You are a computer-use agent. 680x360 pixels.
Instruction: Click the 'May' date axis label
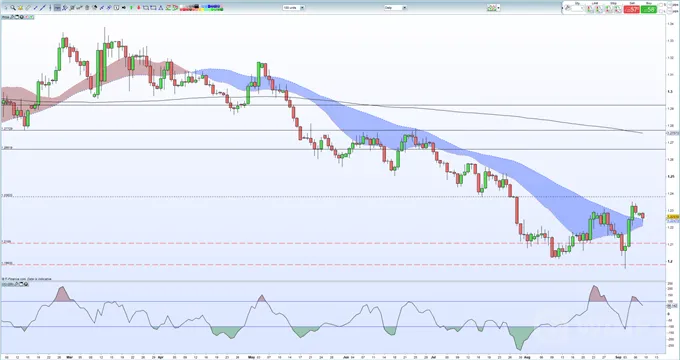[253, 357]
